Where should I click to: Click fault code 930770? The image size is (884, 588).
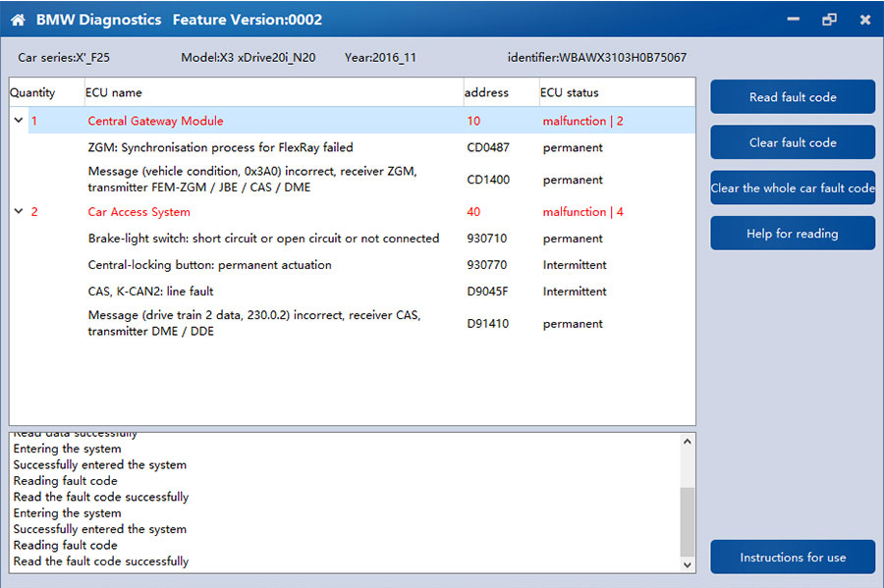(x=487, y=265)
